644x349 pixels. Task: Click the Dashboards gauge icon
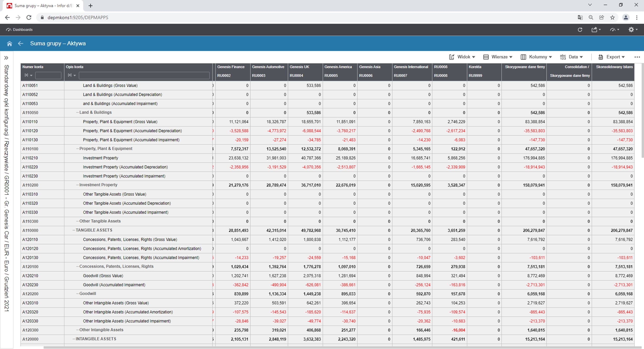tap(9, 29)
